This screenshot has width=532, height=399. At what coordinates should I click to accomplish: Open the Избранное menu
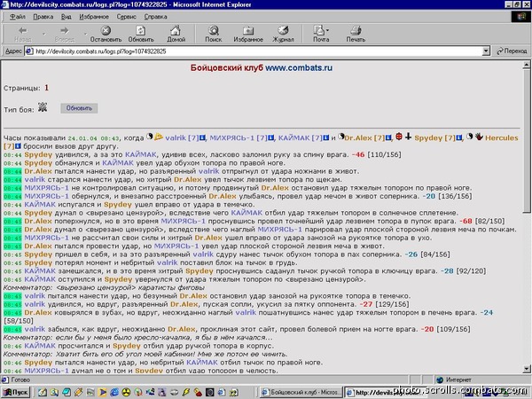click(94, 17)
